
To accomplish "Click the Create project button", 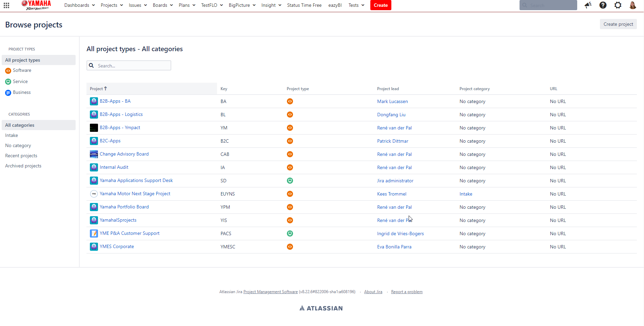I will tap(618, 24).
